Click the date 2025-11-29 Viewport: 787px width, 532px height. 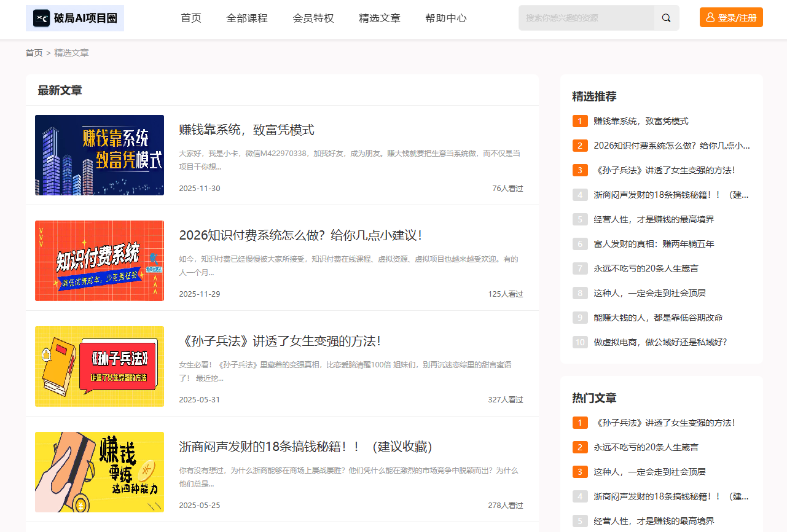[x=199, y=294]
